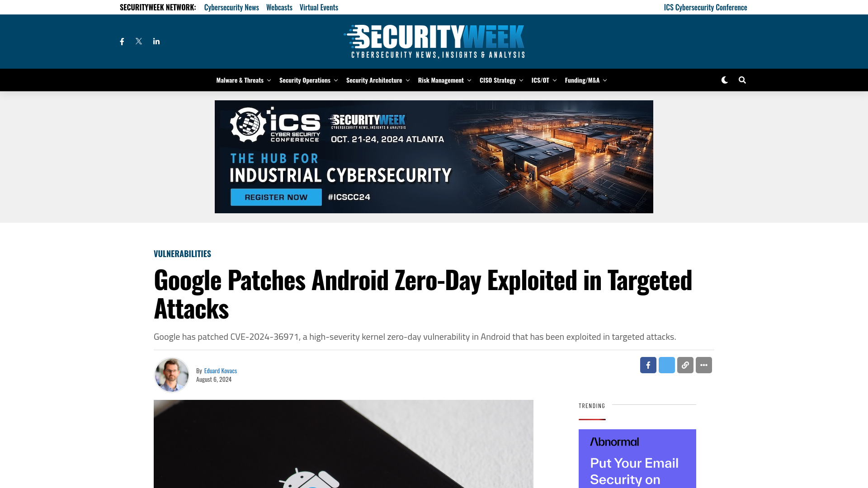
Task: Click the Twitter/X nav icon
Action: point(138,41)
